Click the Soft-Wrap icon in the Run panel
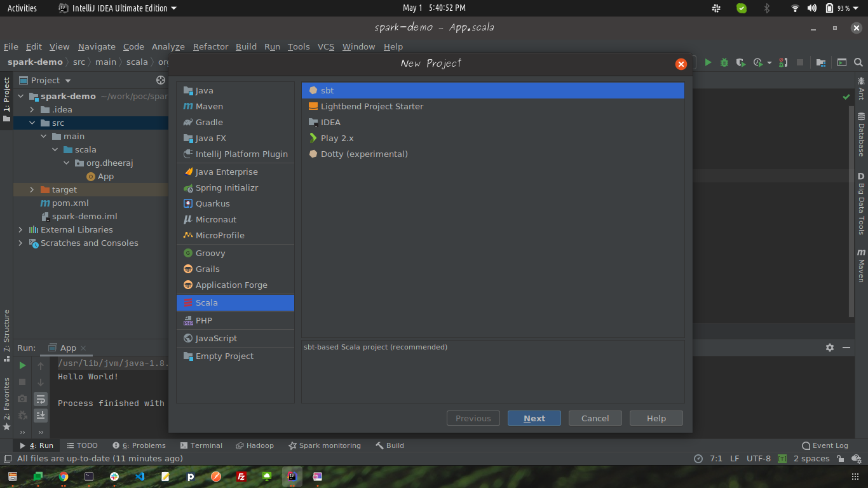 tap(41, 399)
